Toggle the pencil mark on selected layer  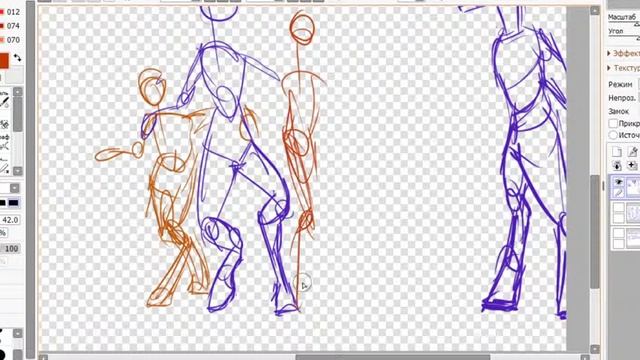tap(618, 193)
